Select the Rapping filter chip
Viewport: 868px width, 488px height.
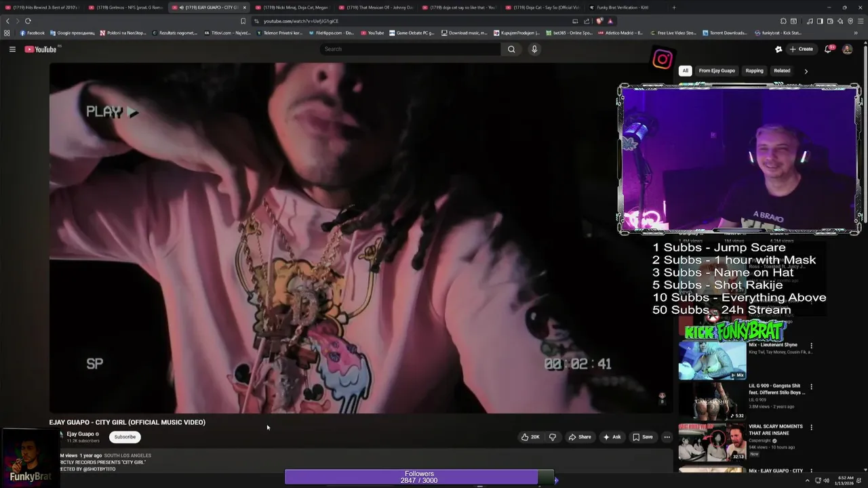point(754,70)
